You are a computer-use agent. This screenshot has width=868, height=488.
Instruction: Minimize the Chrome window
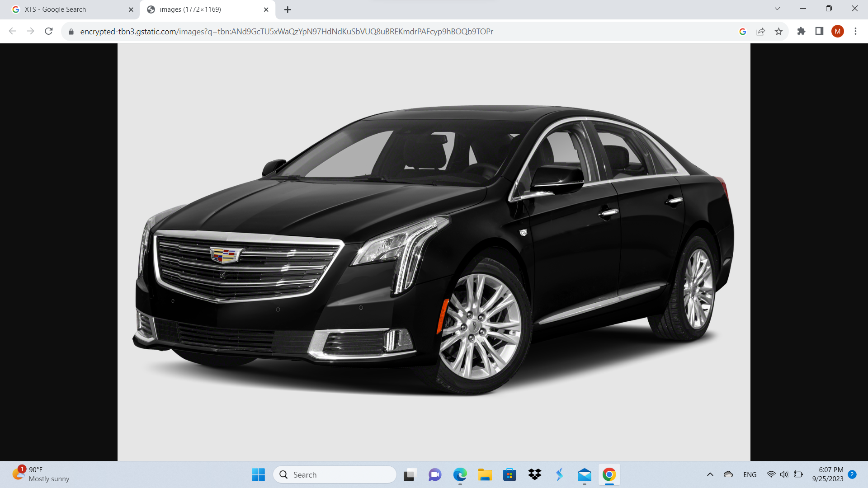(x=803, y=9)
